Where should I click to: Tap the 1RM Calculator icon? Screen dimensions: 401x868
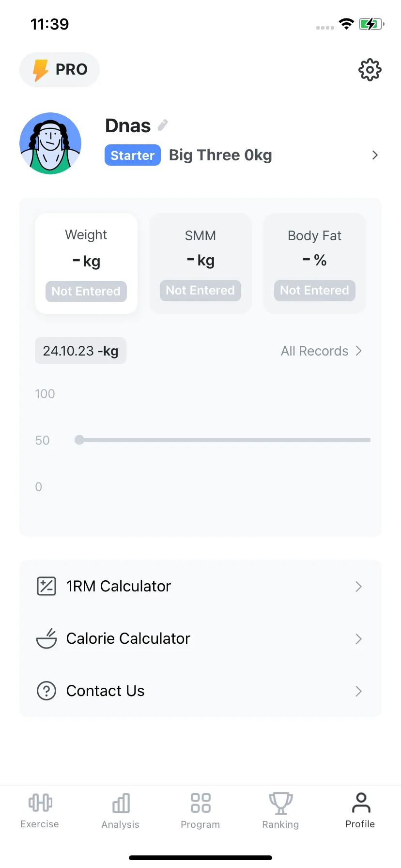[x=46, y=586]
